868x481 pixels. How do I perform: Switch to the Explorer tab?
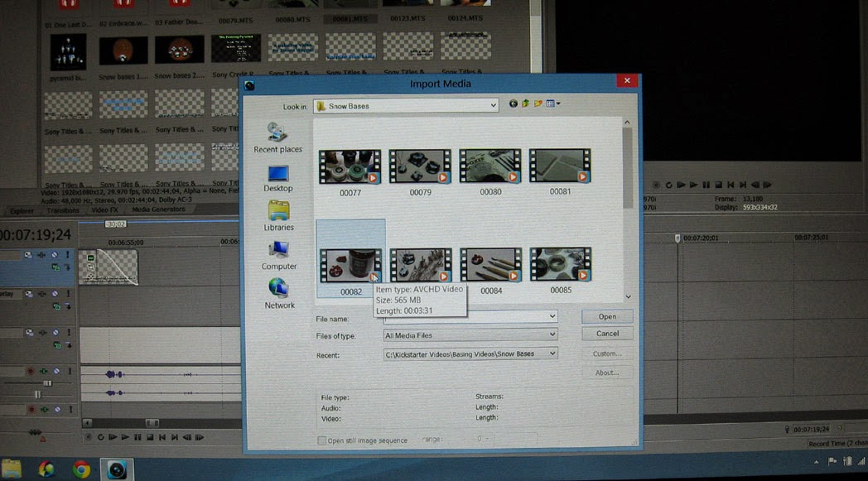(x=22, y=211)
